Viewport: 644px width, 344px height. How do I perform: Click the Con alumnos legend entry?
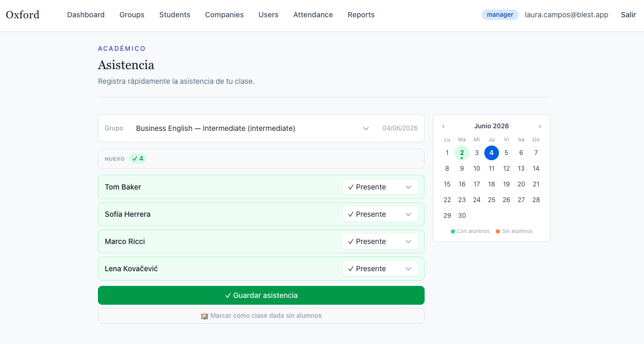click(x=470, y=231)
